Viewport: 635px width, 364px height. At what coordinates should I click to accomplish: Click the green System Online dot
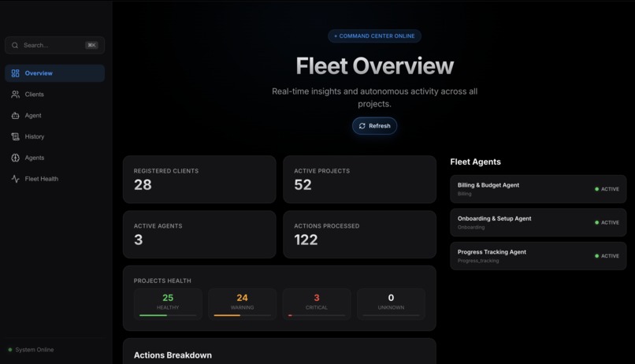tap(10, 349)
